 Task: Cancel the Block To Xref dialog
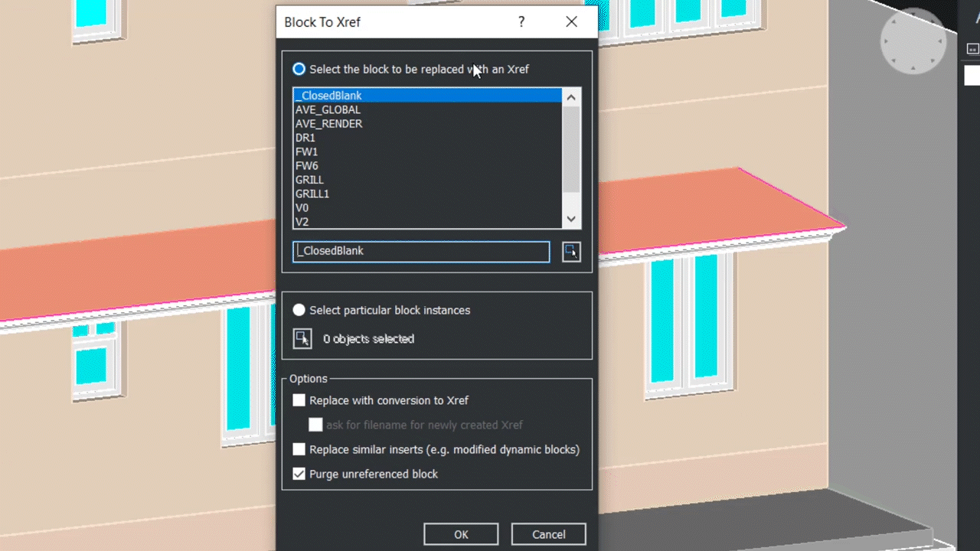[548, 534]
